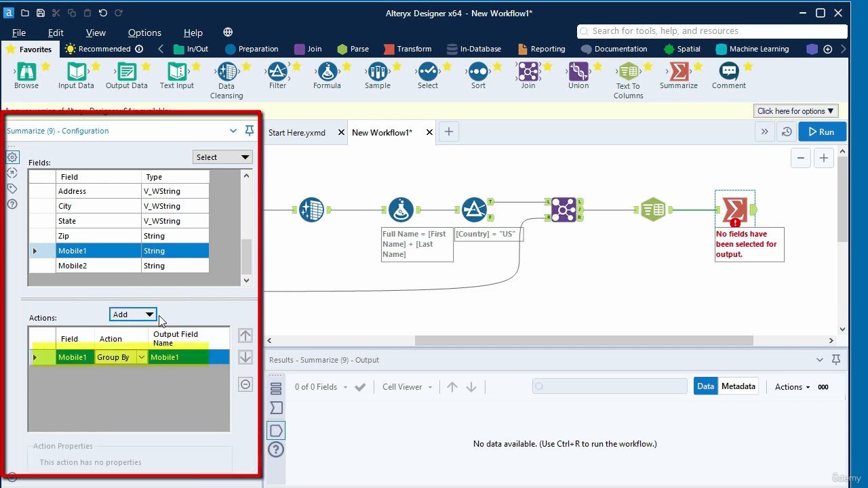Run the workflow
The height and width of the screenshot is (488, 868).
pos(822,132)
